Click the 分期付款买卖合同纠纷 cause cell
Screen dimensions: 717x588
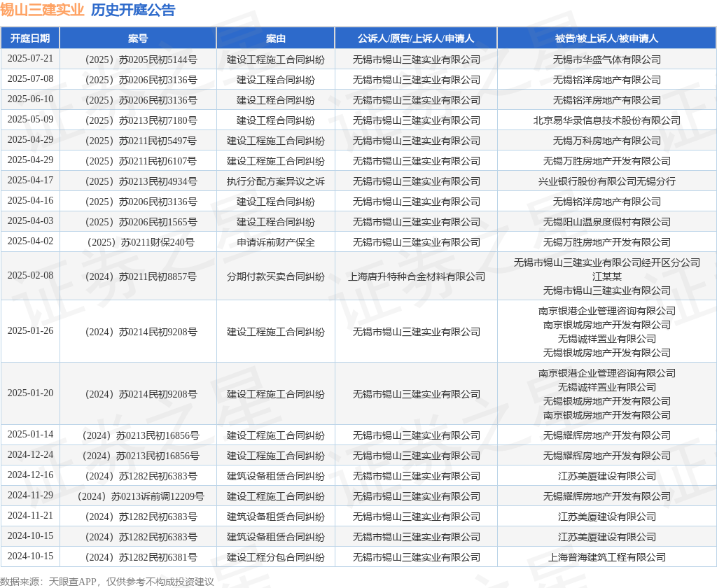point(276,276)
